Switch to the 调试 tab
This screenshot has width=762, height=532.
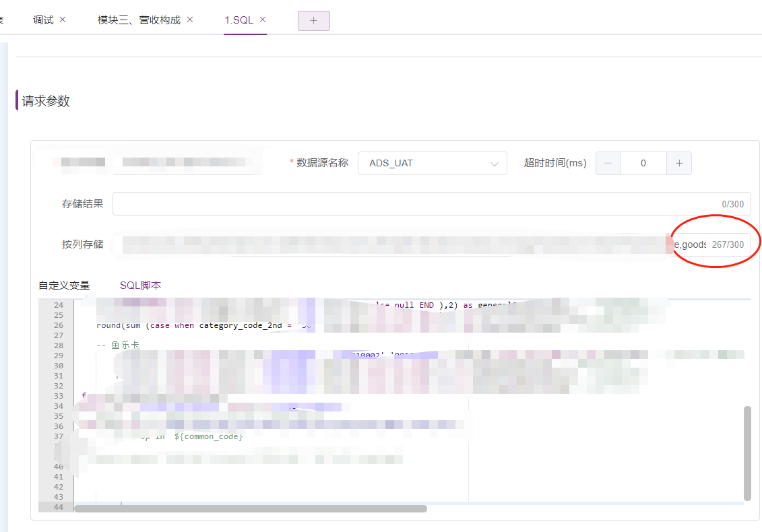42,20
